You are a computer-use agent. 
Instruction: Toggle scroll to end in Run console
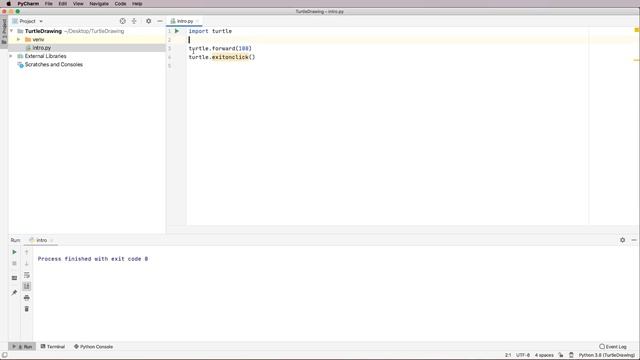coord(27,286)
